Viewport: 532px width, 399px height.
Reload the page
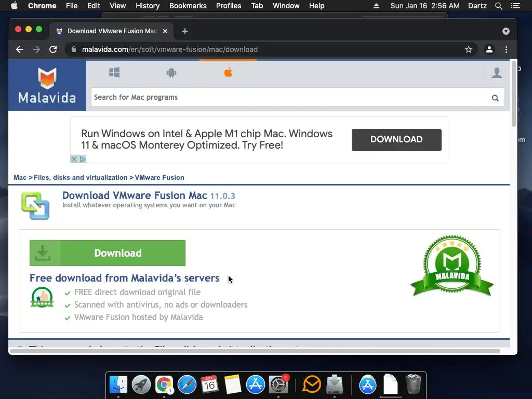(53, 49)
